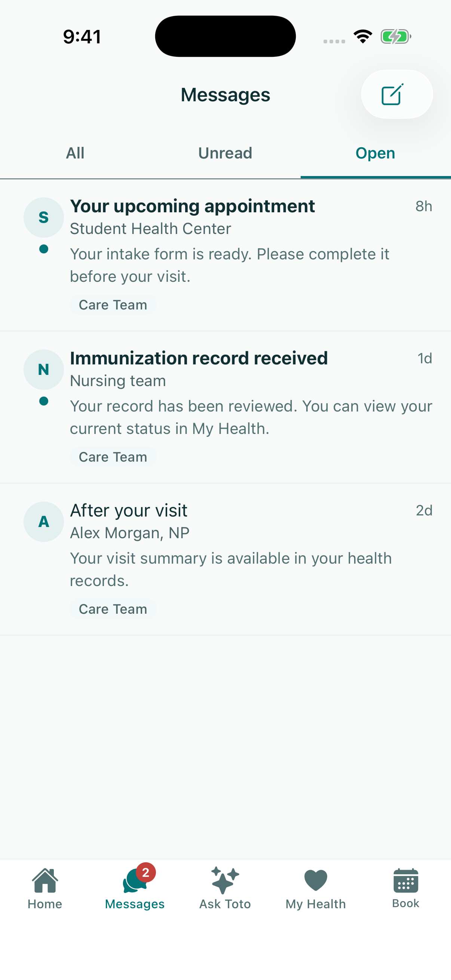
Task: Switch to the All tab
Action: point(75,153)
